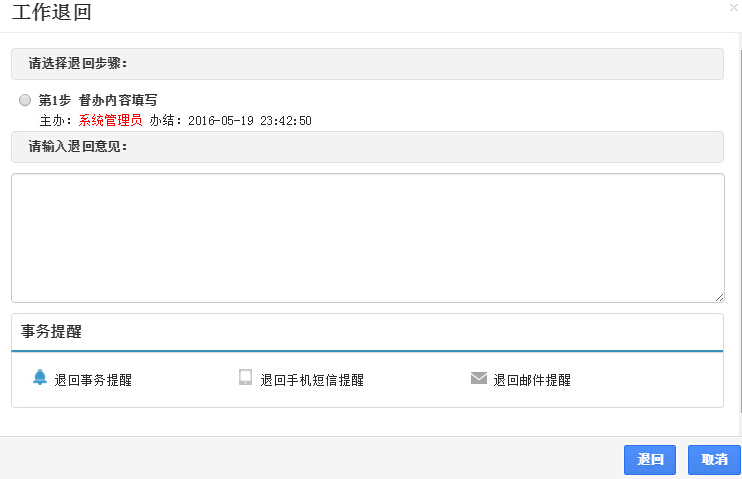Click the 工作退回 dialog title
This screenshot has width=742, height=479.
pyautogui.click(x=52, y=13)
